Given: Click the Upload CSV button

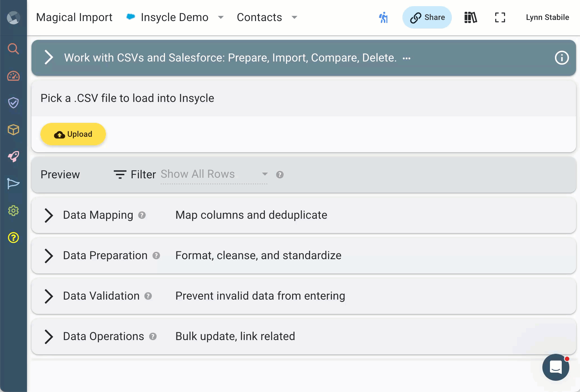Looking at the screenshot, I should 73,134.
